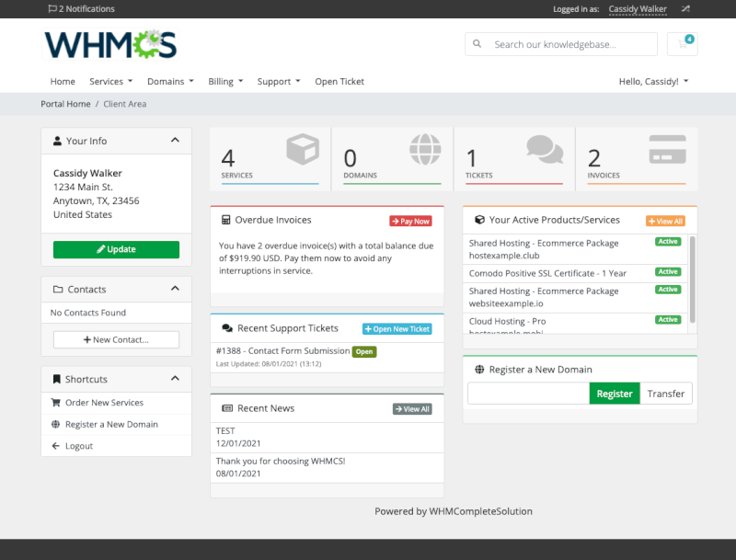Viewport: 736px width, 560px height.
Task: Click the Recent Support Tickets comments icon
Action: coord(227,328)
